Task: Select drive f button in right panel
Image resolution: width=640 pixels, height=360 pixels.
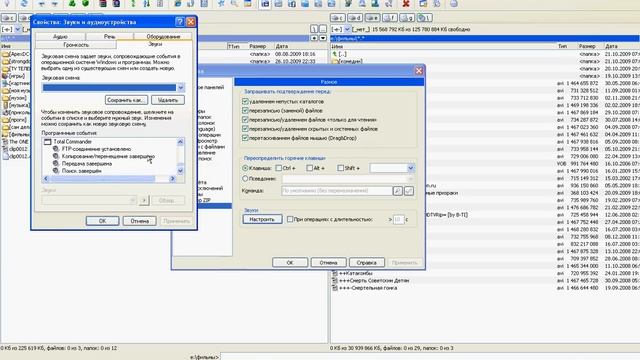Action: click(x=389, y=18)
